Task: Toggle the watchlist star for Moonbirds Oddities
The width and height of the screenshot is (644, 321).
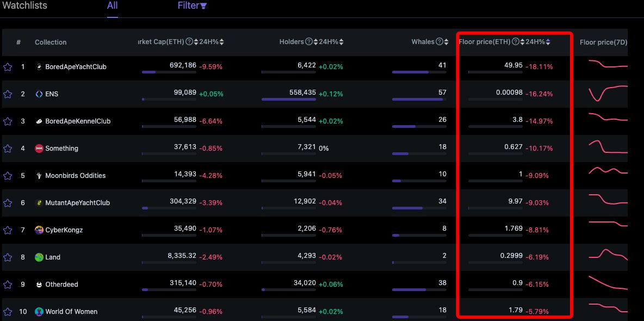Action: pos(8,175)
